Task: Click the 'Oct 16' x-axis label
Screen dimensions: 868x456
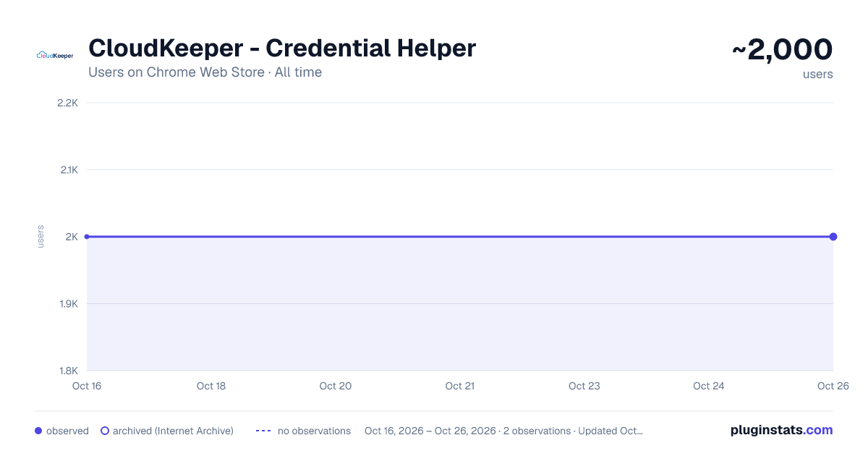Action: pos(87,386)
